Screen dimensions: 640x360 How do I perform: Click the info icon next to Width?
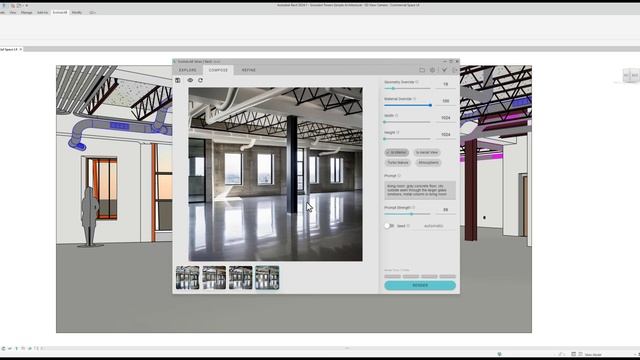397,116
